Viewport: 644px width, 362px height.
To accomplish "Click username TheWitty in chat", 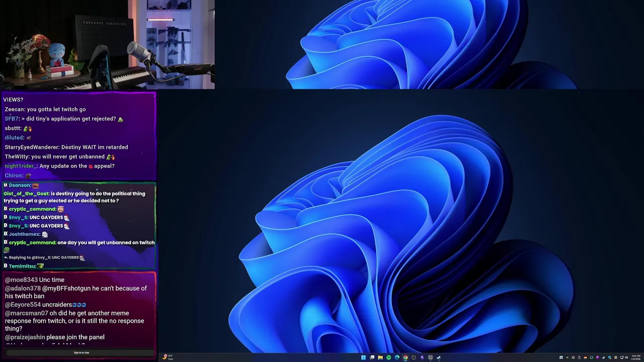I will (17, 157).
